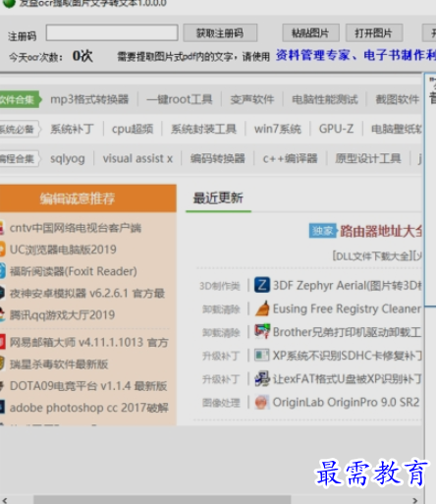The width and height of the screenshot is (436, 504).
Task: Select 电脑性能测试 entry
Action: (x=325, y=99)
